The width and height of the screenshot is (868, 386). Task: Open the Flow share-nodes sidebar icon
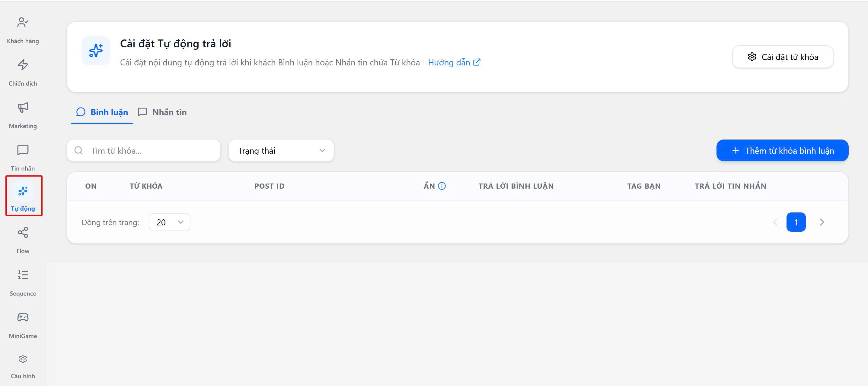(x=23, y=233)
